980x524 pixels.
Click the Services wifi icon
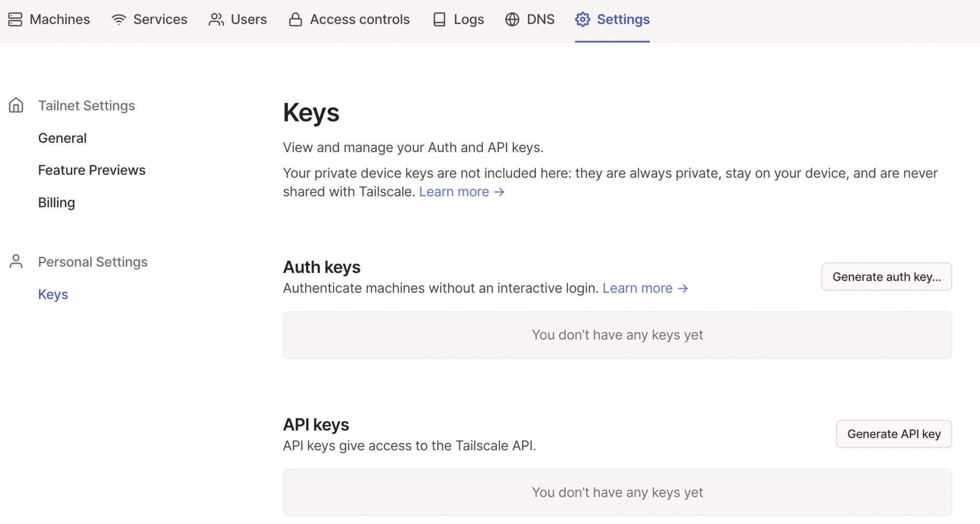pos(119,19)
